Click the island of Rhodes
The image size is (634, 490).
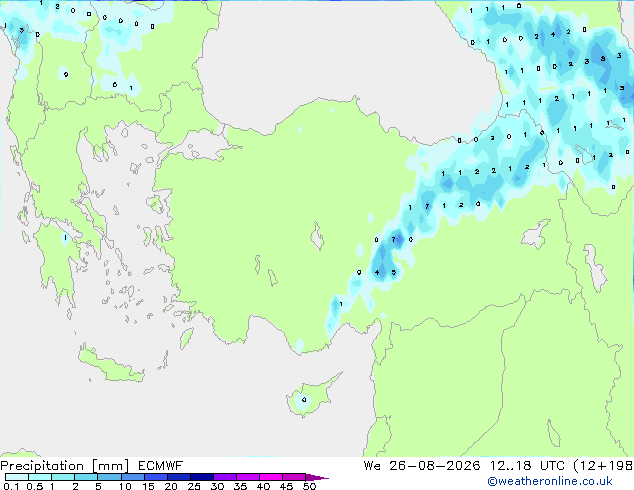point(186,339)
